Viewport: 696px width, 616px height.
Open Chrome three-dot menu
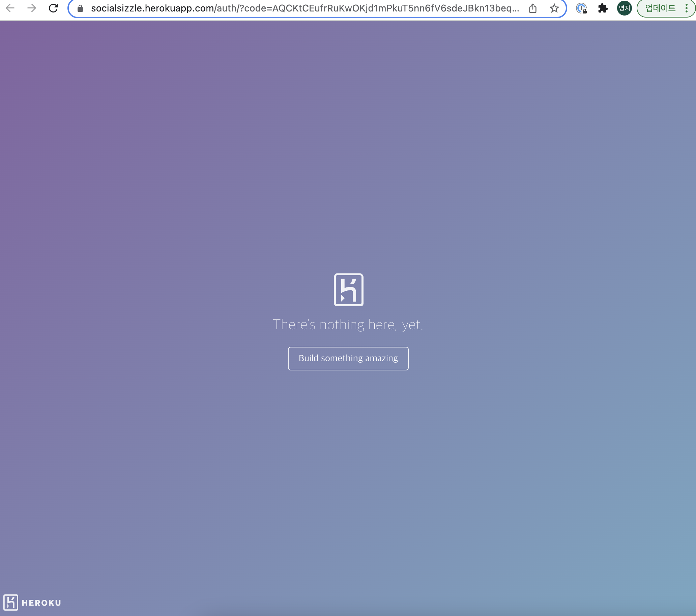tap(687, 8)
